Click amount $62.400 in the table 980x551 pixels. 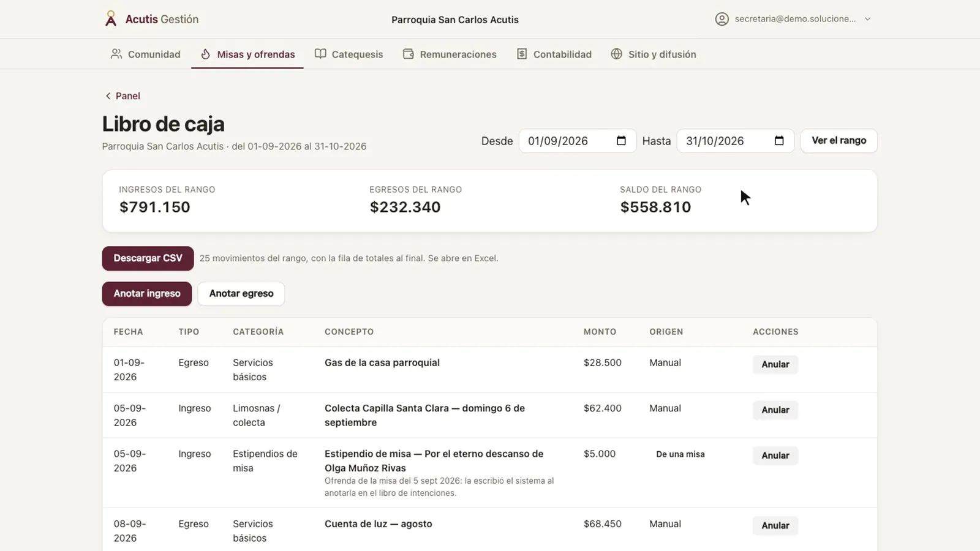tap(603, 408)
